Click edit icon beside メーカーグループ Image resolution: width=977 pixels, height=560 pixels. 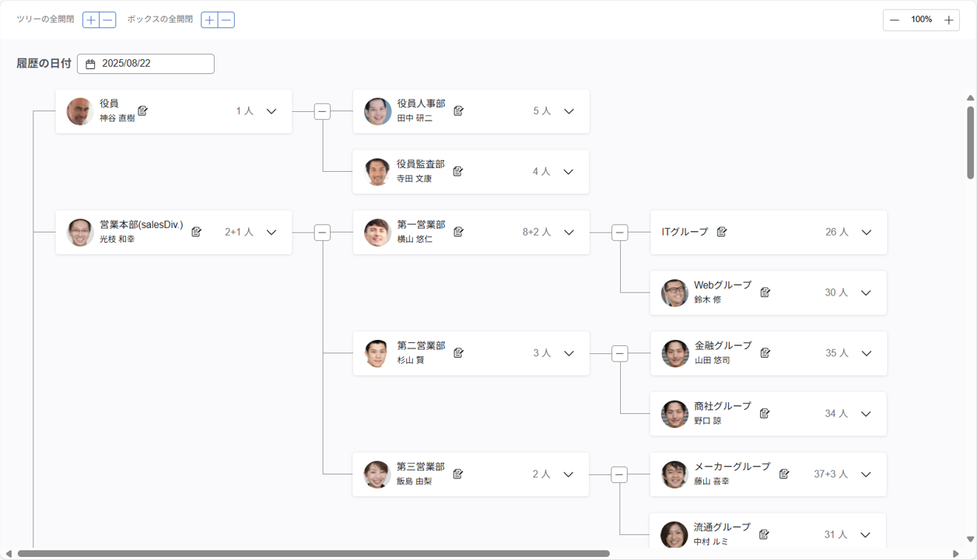click(x=784, y=474)
